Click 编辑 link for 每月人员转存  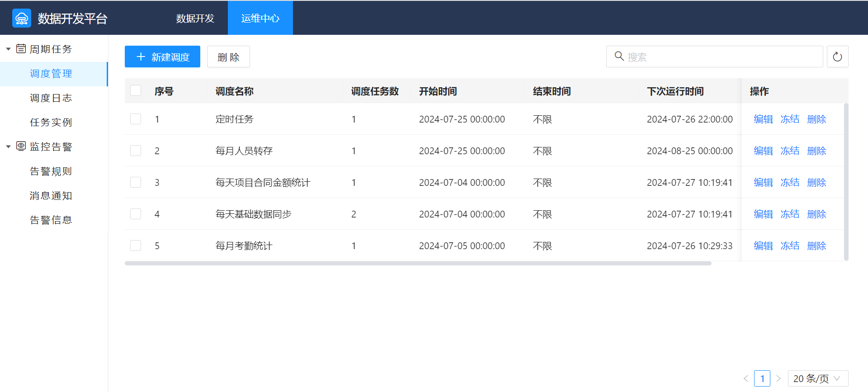(x=763, y=151)
